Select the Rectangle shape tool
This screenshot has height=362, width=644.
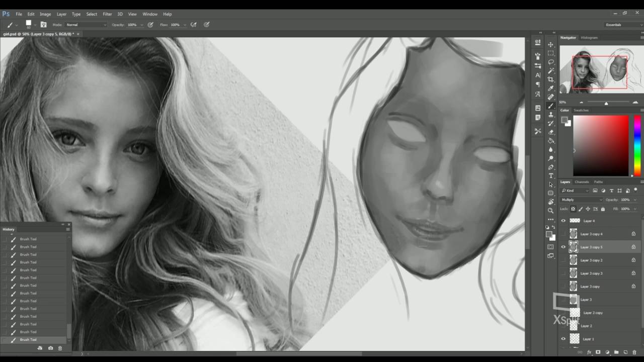(x=551, y=193)
